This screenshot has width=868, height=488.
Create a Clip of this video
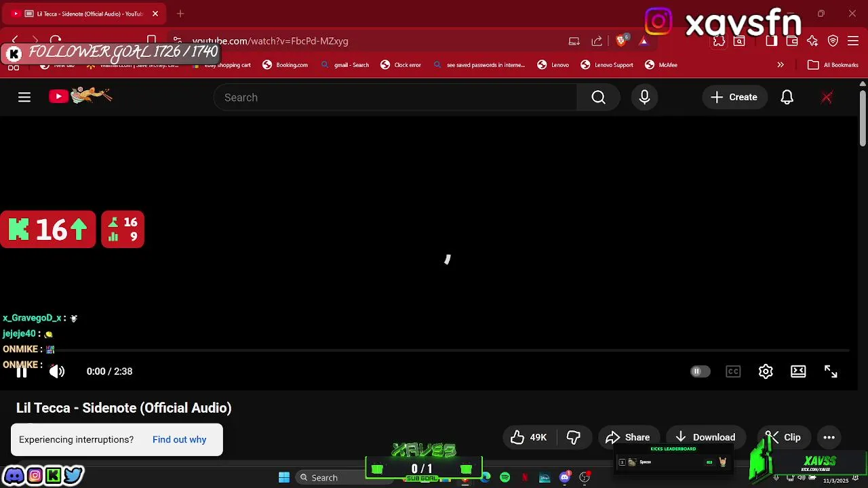coord(783,437)
